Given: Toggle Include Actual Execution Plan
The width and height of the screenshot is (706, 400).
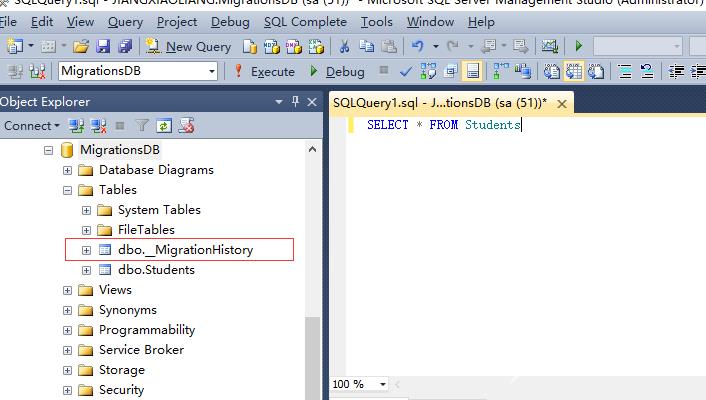Looking at the screenshot, I should (x=501, y=71).
